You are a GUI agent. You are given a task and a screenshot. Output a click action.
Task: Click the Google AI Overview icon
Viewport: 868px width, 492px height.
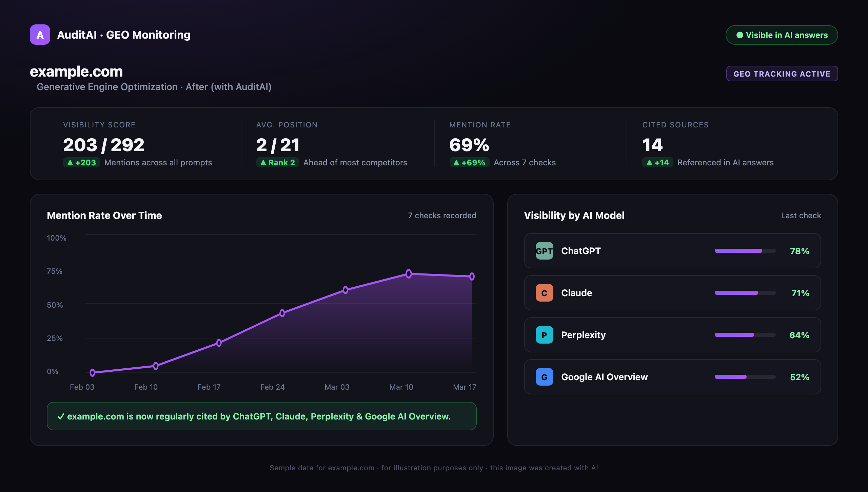544,377
